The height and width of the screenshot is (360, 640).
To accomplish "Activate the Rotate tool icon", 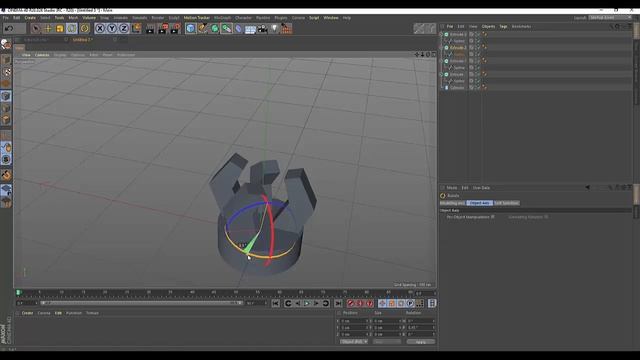I will pos(72,28).
